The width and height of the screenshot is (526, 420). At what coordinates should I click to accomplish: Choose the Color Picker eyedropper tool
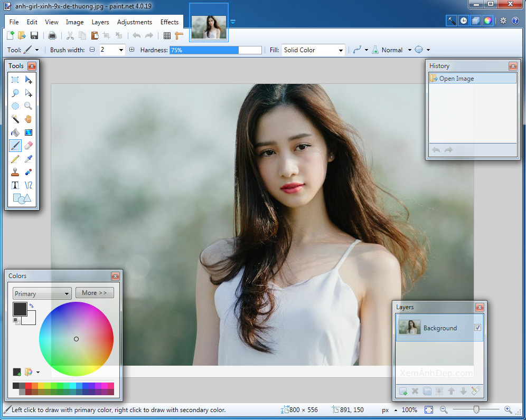[x=29, y=159]
